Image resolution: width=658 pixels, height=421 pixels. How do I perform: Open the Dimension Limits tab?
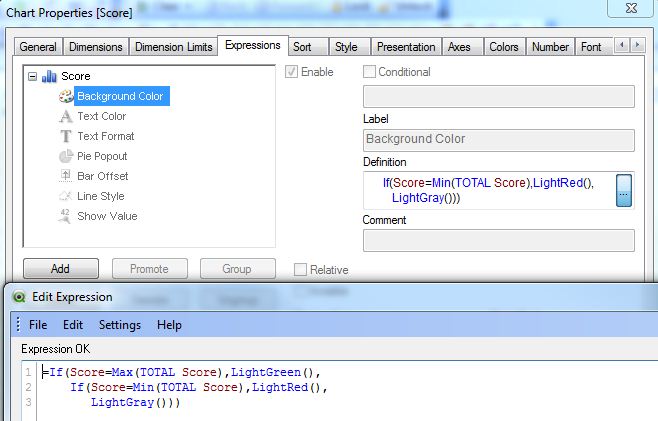click(x=174, y=47)
